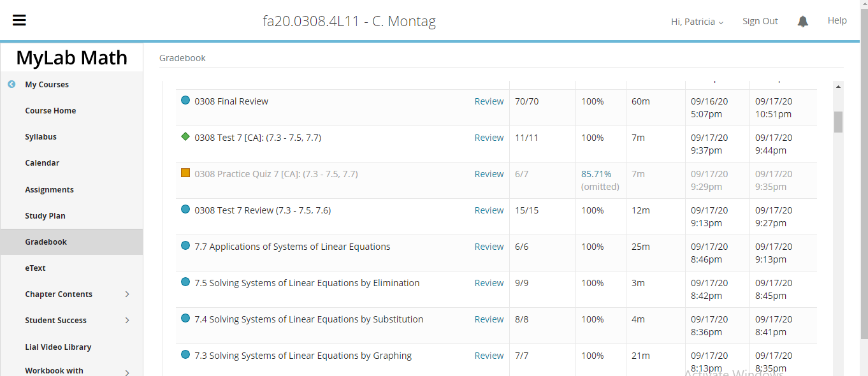This screenshot has width=868, height=376.
Task: Click Review for 0308 Final Review
Action: (x=489, y=101)
